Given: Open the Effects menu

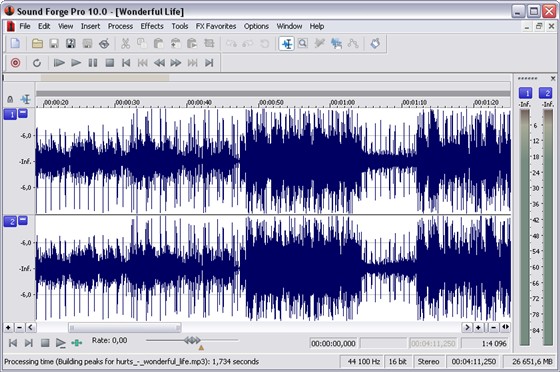Looking at the screenshot, I should [152, 26].
